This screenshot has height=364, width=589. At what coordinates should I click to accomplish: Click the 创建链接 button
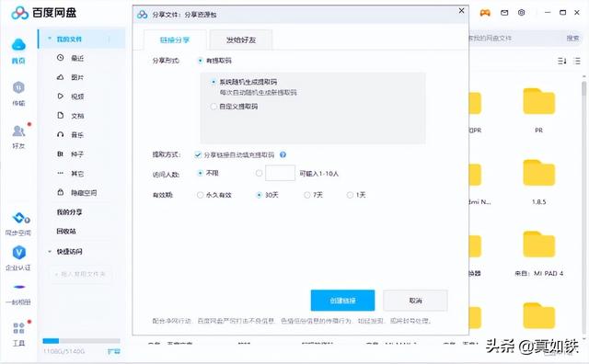[342, 301]
